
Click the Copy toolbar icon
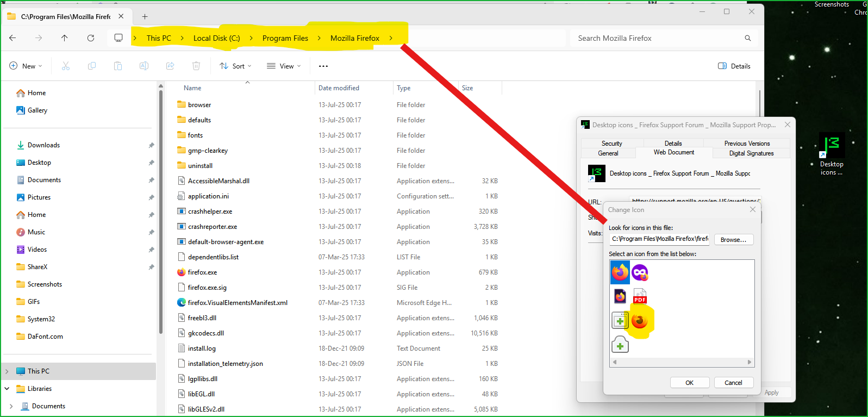point(92,66)
